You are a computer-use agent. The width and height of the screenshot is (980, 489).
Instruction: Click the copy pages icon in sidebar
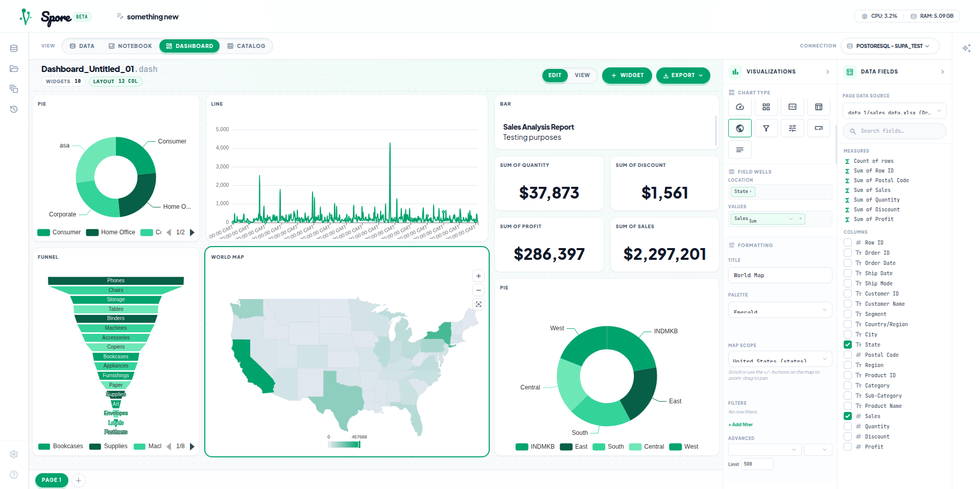14,89
